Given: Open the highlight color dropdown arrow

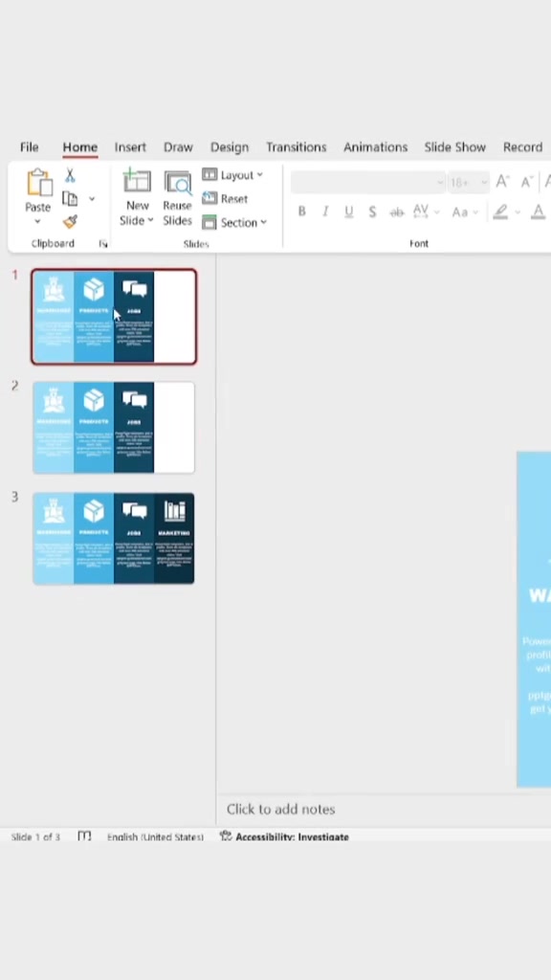Looking at the screenshot, I should click(x=518, y=212).
